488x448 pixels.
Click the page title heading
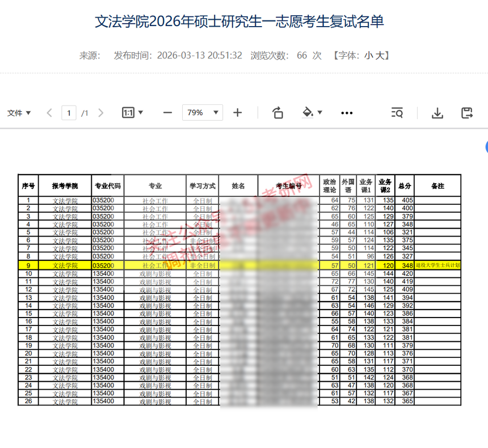click(x=238, y=22)
